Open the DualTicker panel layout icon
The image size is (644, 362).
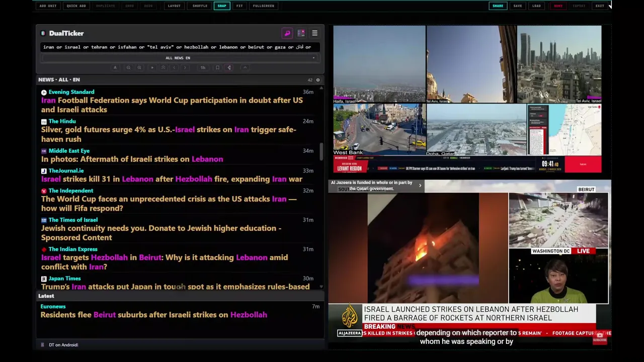click(x=301, y=33)
